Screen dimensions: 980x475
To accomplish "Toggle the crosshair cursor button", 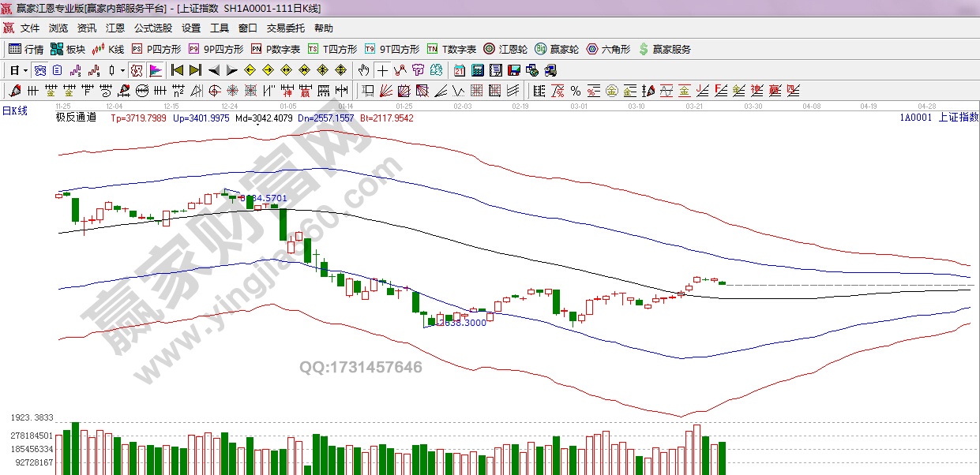I will pos(382,70).
